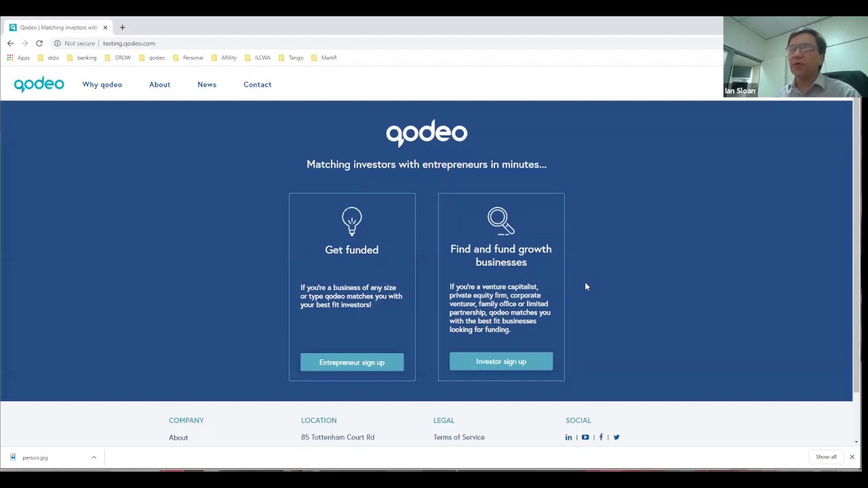Image resolution: width=868 pixels, height=488 pixels.
Task: Click the browser back arrow
Action: pos(10,43)
